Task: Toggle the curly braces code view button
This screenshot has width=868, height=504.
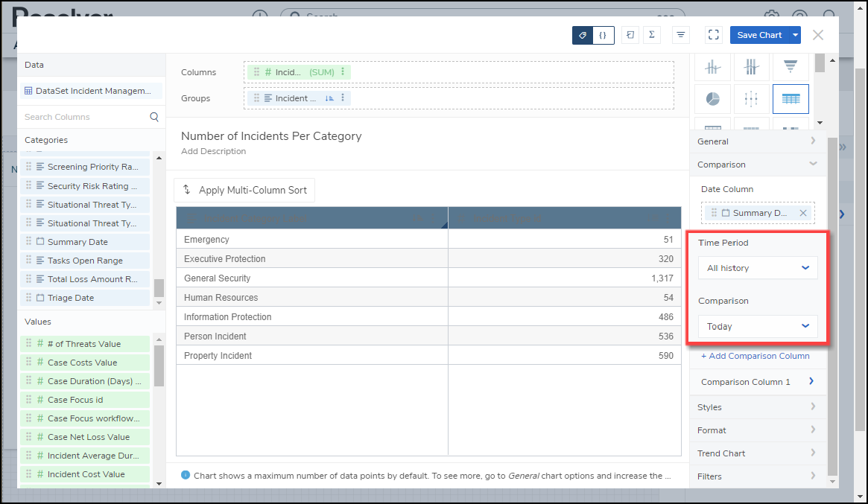Action: [603, 35]
